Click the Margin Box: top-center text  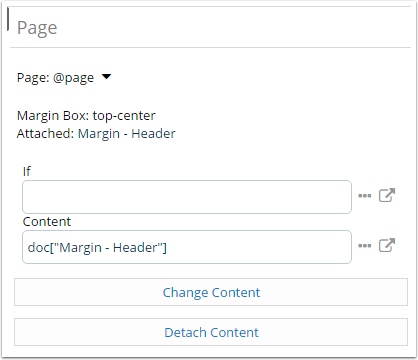86,116
